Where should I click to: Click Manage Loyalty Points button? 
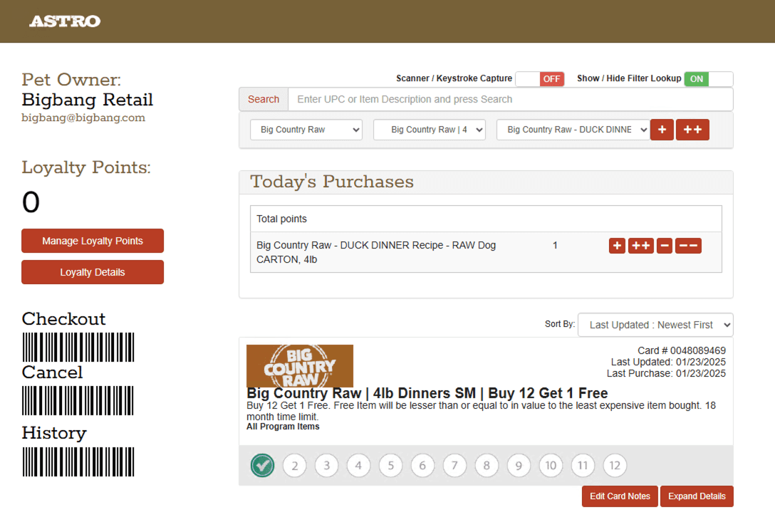[x=93, y=241]
